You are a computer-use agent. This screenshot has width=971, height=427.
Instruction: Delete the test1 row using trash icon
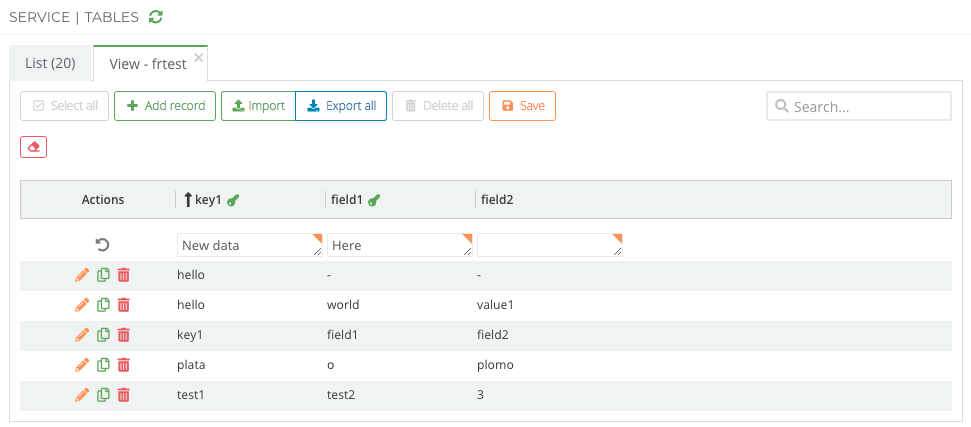coord(124,395)
